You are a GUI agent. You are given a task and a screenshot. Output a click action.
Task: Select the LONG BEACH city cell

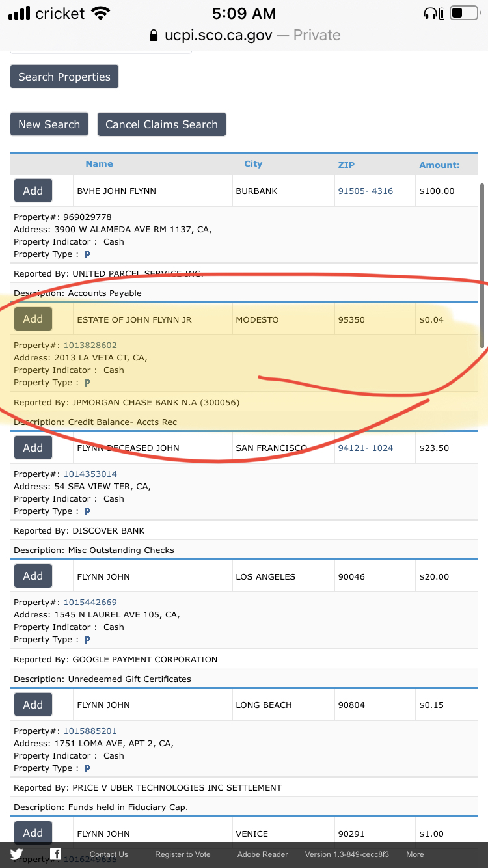pos(283,705)
